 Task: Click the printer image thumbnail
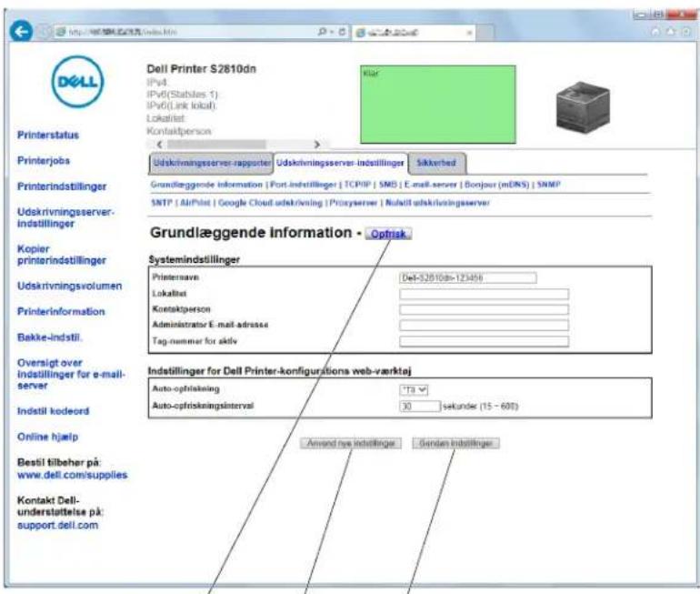coord(583,107)
